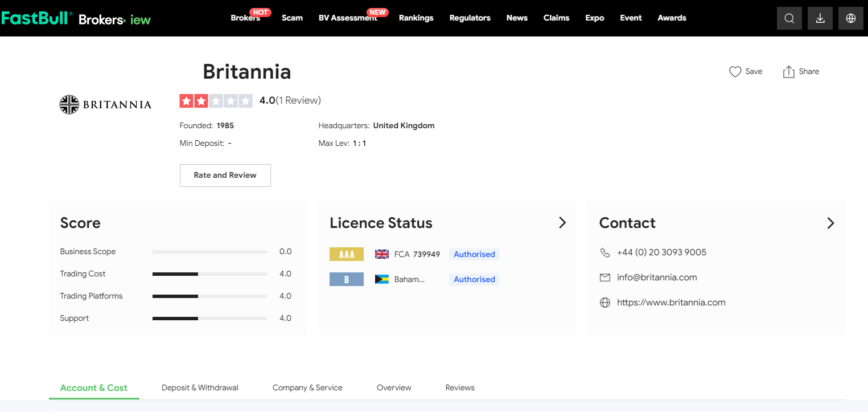
Task: Expand Licence Status with chevron arrow
Action: pos(562,223)
